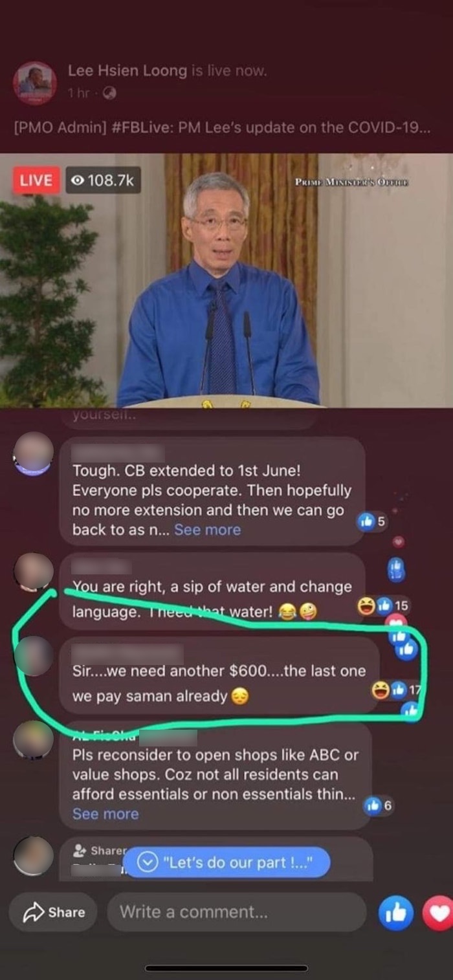453x980 pixels.
Task: Tap the blue Like thumbs-up icon
Action: click(x=395, y=911)
